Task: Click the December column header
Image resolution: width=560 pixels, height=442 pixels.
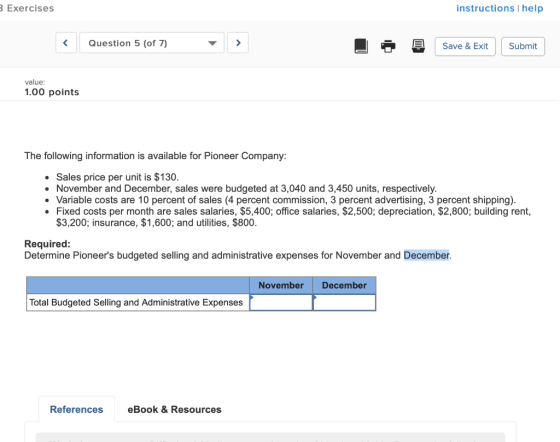Action: (344, 285)
